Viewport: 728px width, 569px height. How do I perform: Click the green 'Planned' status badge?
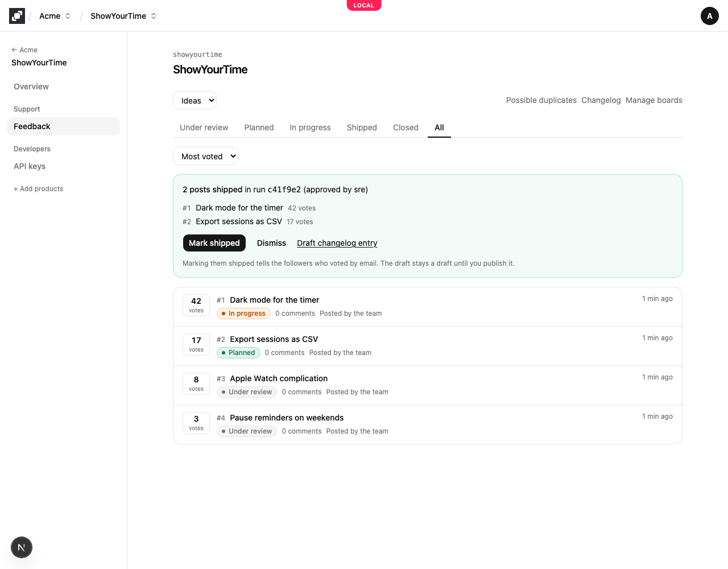pyautogui.click(x=238, y=353)
